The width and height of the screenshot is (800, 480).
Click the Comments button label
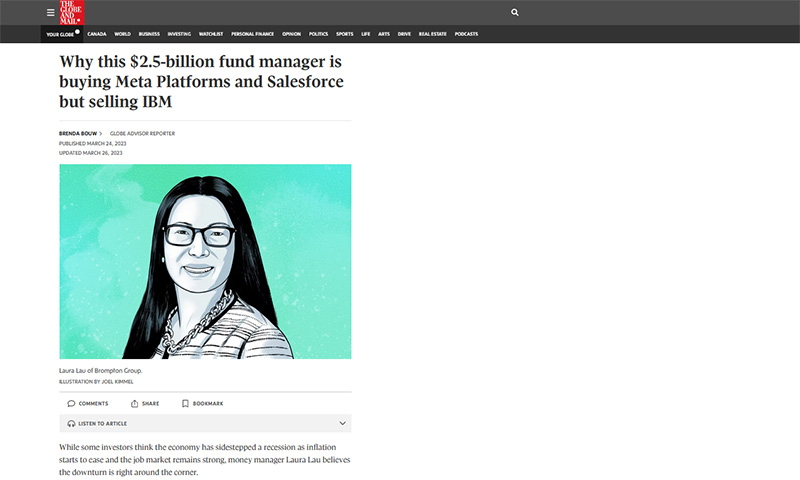[x=93, y=403]
